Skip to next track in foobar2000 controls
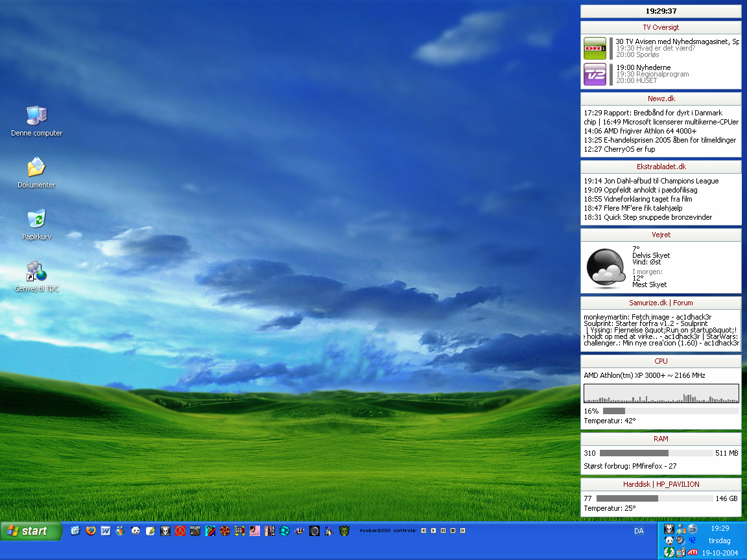This screenshot has width=747, height=560. (x=462, y=530)
